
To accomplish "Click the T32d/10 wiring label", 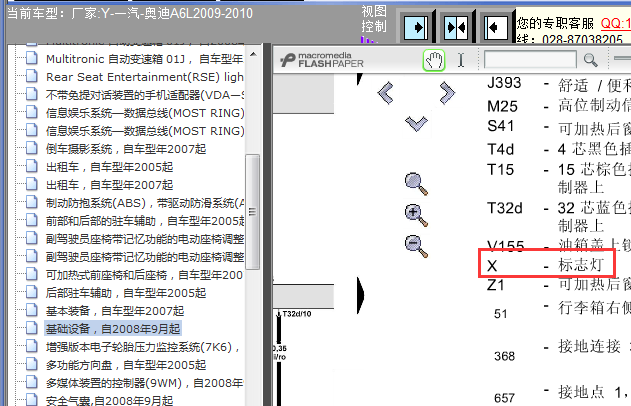I will 297,313.
